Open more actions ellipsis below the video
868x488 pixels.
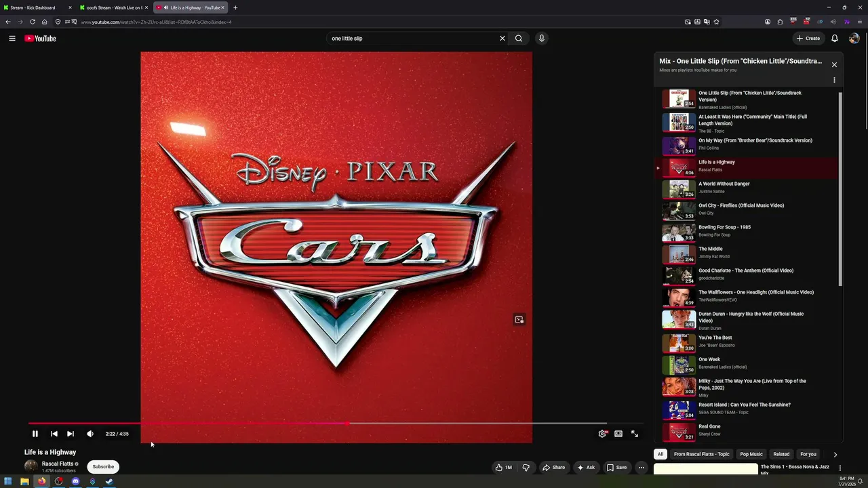pyautogui.click(x=641, y=467)
